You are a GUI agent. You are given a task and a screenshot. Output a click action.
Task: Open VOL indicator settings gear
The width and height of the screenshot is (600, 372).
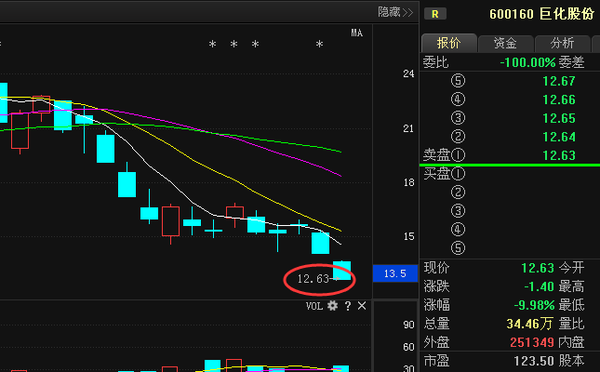pos(333,306)
